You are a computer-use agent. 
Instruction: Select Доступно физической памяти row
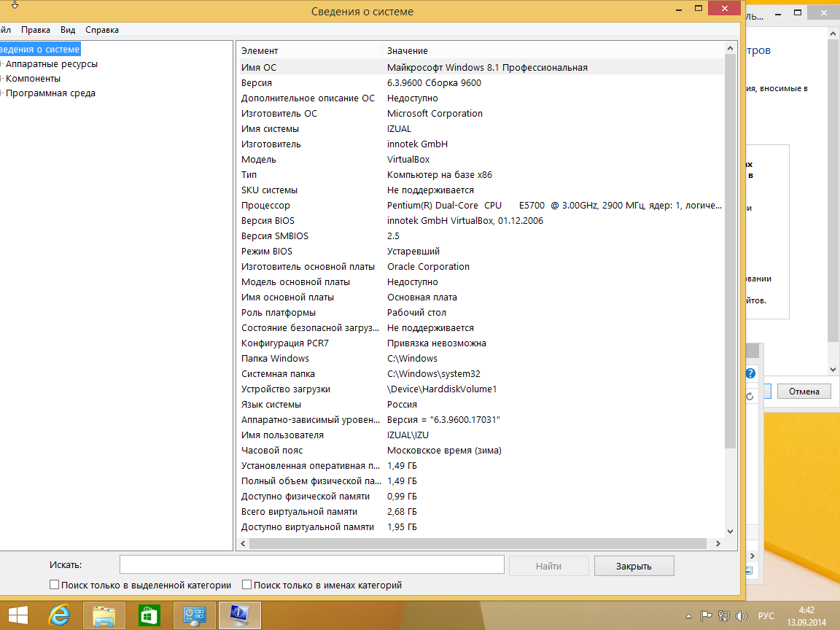coord(480,497)
